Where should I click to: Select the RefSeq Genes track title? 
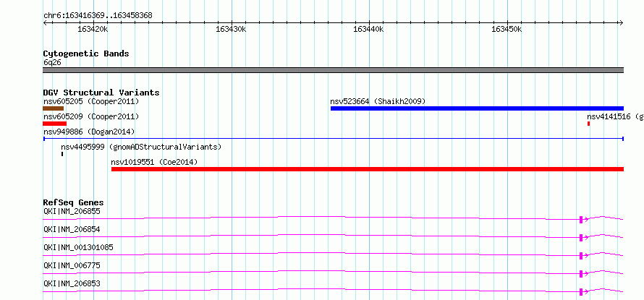click(73, 202)
